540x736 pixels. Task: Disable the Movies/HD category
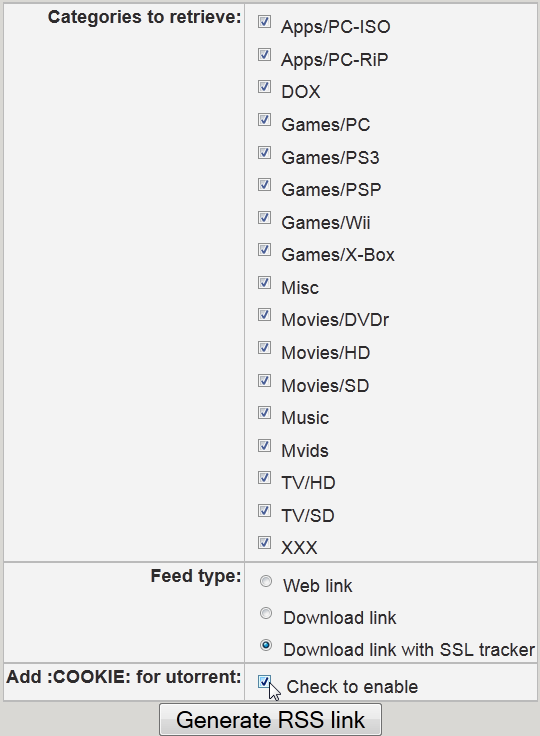264,348
